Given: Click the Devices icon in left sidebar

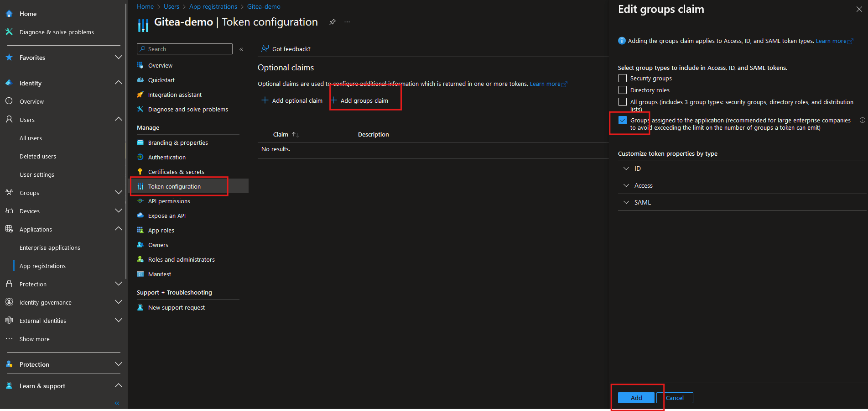Looking at the screenshot, I should pyautogui.click(x=9, y=211).
